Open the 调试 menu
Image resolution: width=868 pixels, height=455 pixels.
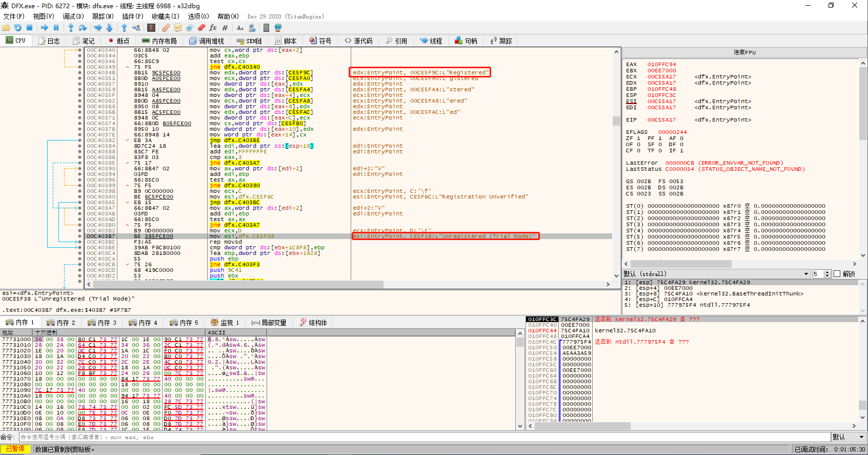coord(73,16)
